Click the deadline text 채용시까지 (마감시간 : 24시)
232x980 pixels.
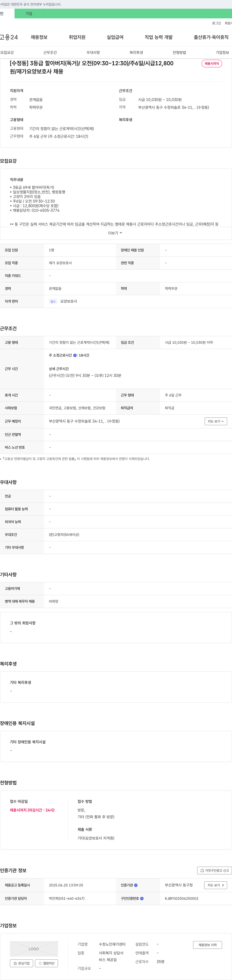[x=32, y=810]
